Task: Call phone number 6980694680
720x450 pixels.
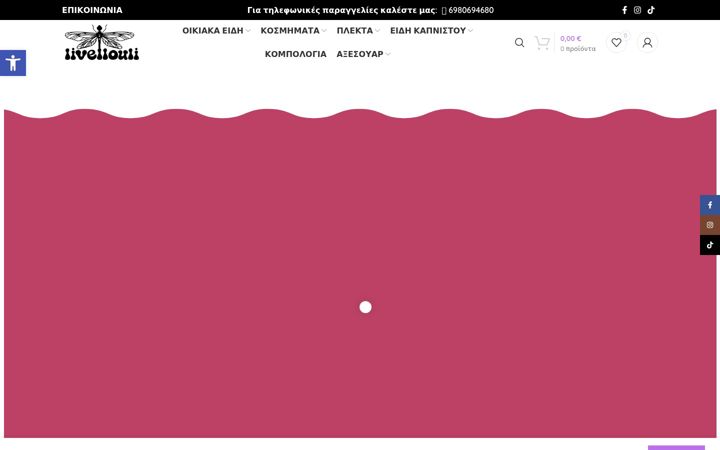Action: coord(471,10)
